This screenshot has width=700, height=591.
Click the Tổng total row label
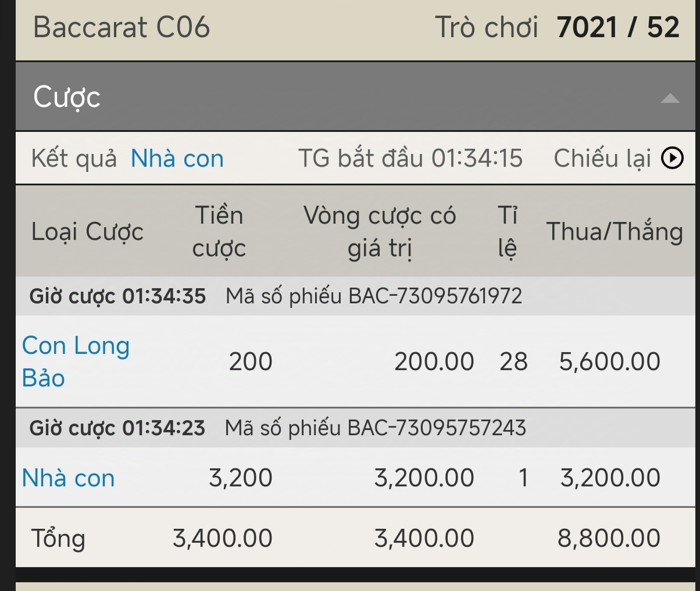tap(58, 538)
